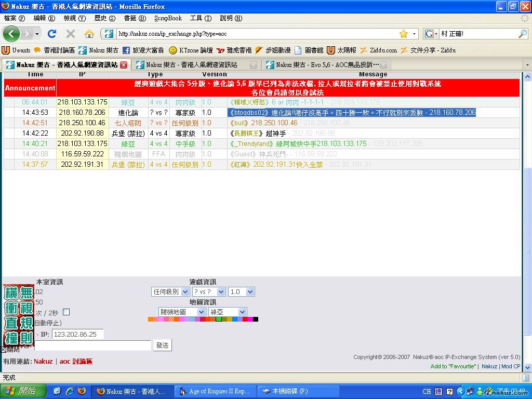Switch to the Evo 5,6 AOC tab

(326, 65)
